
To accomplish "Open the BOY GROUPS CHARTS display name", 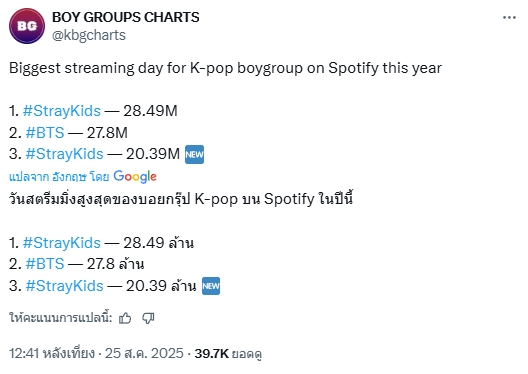I will [x=126, y=17].
